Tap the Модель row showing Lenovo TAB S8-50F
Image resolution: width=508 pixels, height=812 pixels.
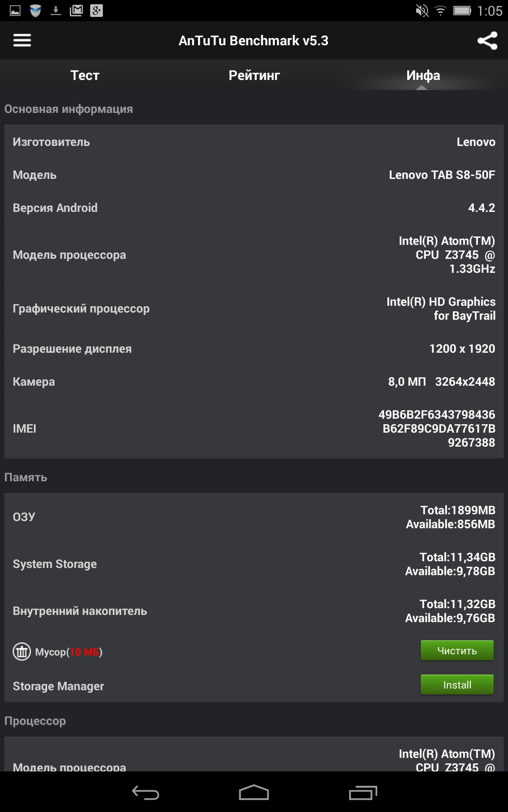(x=254, y=174)
